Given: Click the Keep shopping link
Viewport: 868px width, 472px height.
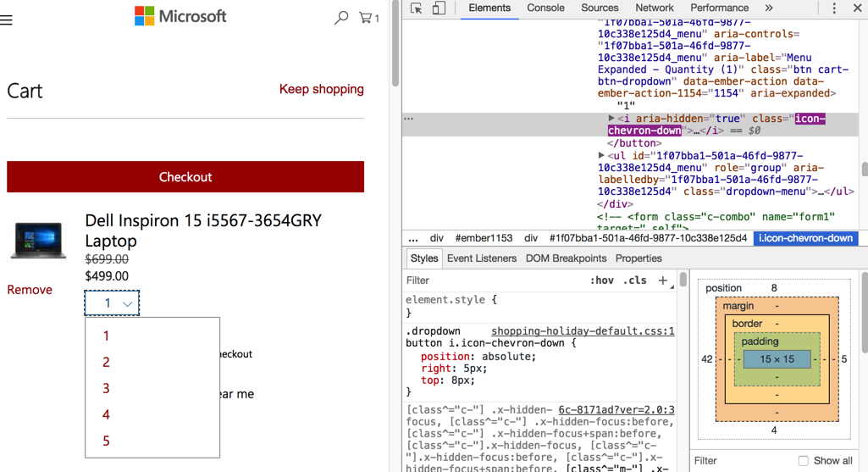Looking at the screenshot, I should point(321,89).
